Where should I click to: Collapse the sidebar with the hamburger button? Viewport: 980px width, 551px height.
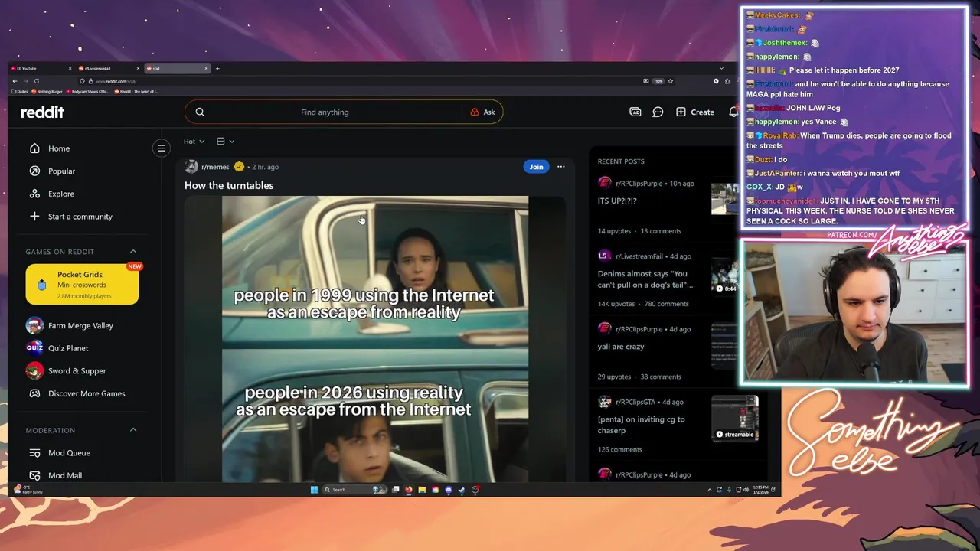point(161,148)
